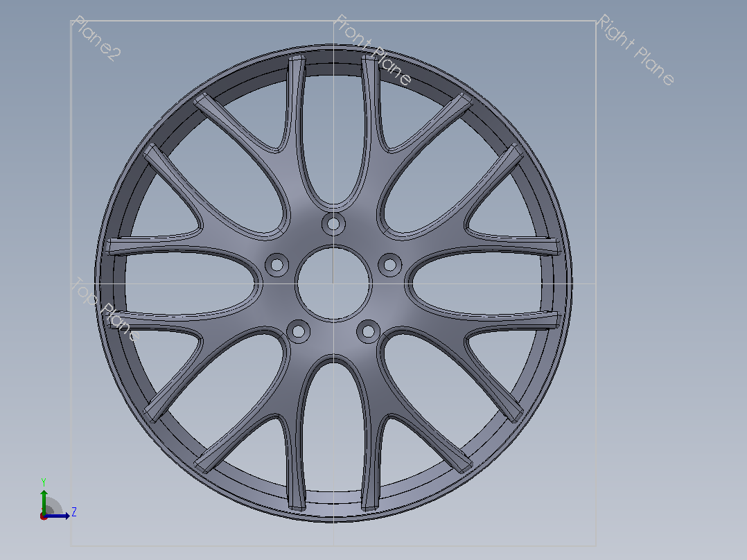Select the upper-right lug bolt hole
This screenshot has width=747, height=560.
click(390, 265)
